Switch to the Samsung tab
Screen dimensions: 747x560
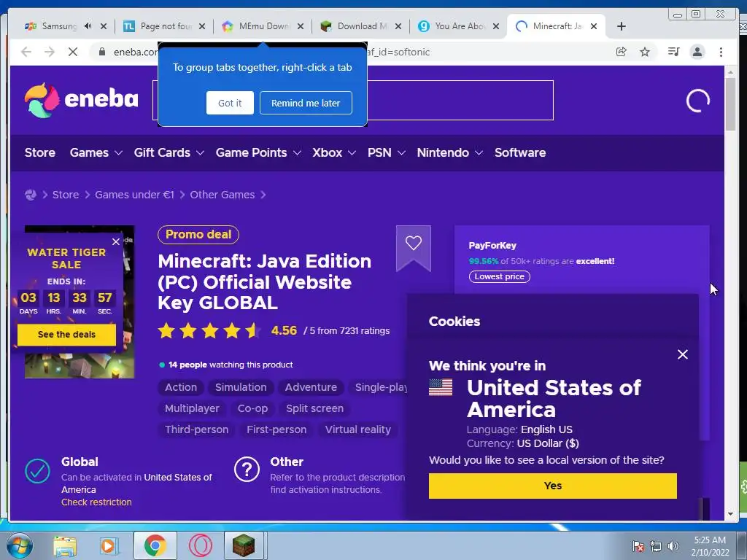59,26
